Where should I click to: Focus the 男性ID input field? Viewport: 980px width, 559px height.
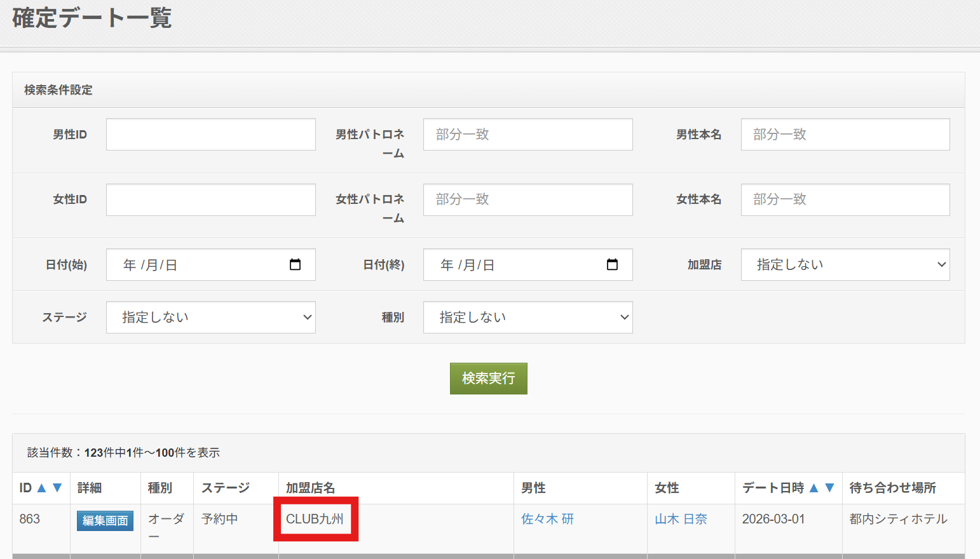[x=210, y=135]
